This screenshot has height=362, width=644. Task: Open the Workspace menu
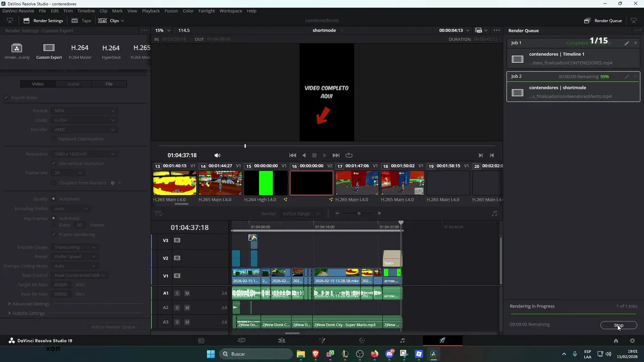[230, 11]
